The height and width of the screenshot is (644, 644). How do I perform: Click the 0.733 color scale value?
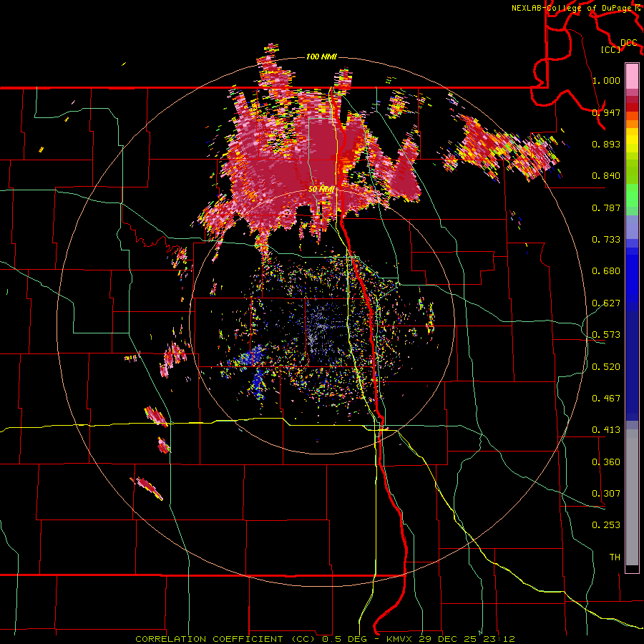pyautogui.click(x=606, y=240)
